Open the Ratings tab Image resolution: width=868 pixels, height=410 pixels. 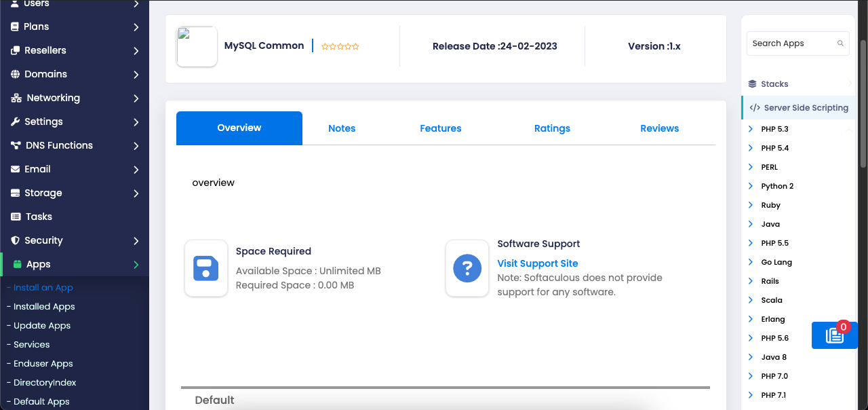click(552, 128)
